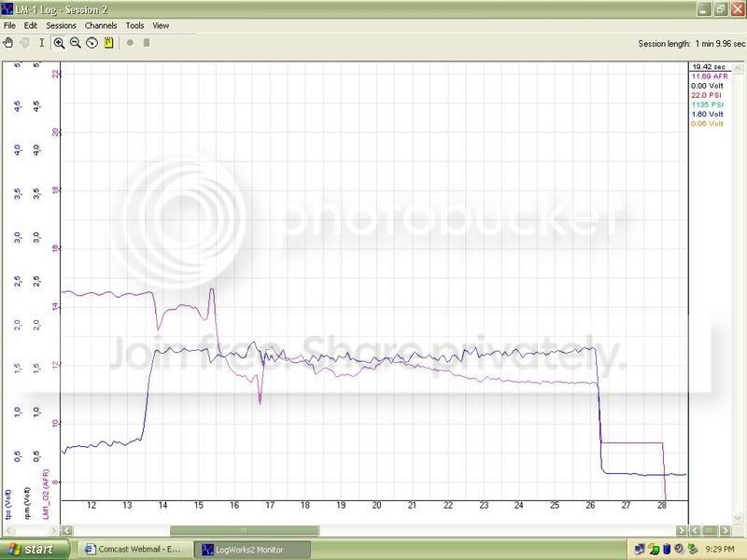Open the Sessions menu
The image size is (747, 560).
(x=60, y=25)
